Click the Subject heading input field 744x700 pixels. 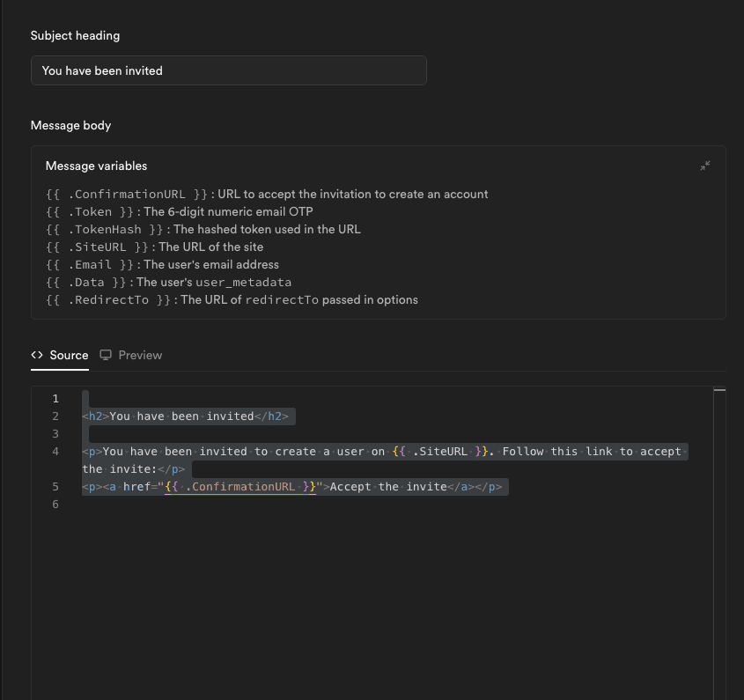[x=229, y=70]
